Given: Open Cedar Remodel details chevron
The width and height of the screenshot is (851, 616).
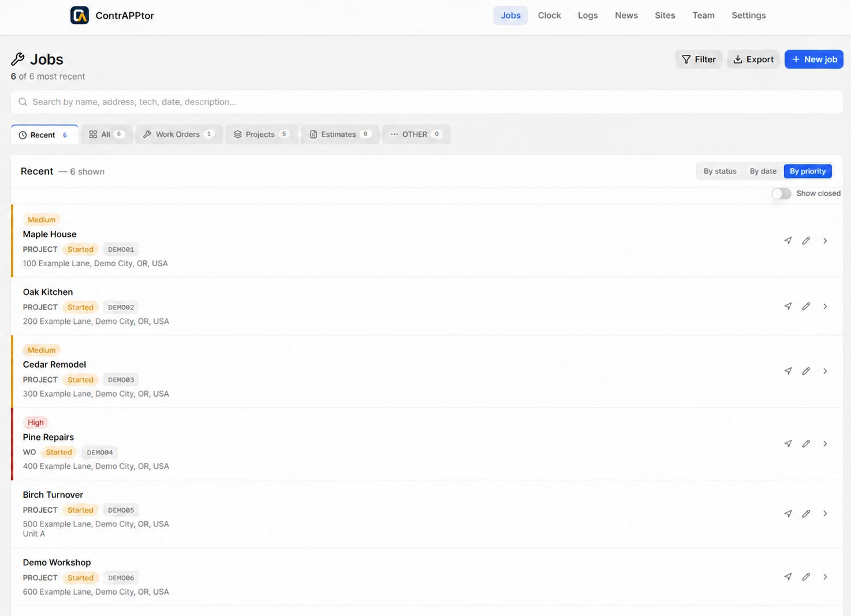Looking at the screenshot, I should click(x=825, y=371).
